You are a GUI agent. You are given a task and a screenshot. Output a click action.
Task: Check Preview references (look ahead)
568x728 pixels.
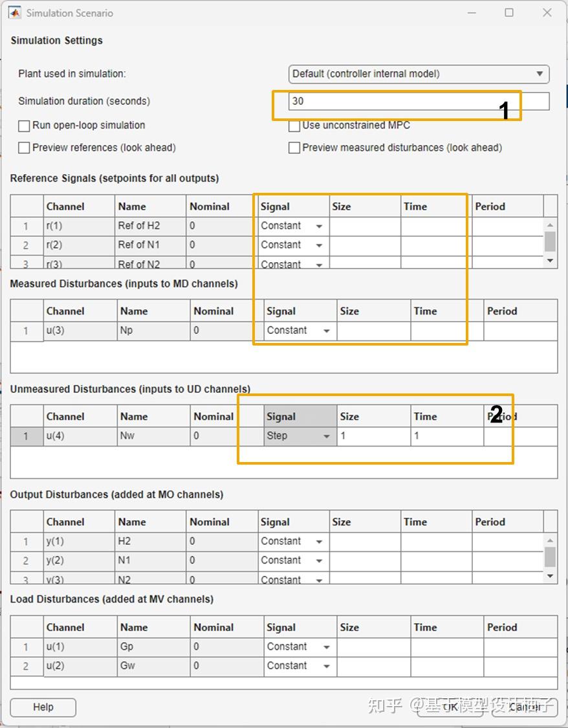(24, 148)
